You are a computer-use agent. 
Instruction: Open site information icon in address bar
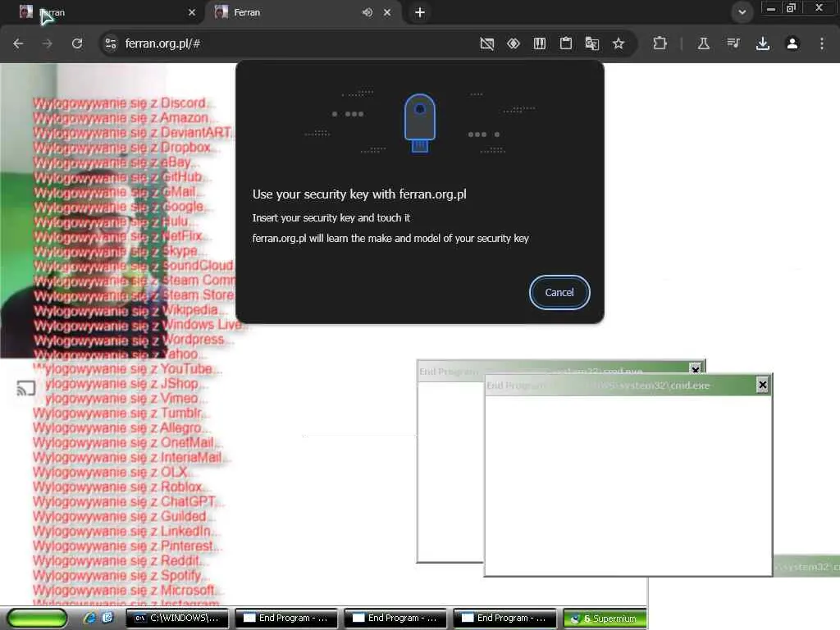coord(111,43)
